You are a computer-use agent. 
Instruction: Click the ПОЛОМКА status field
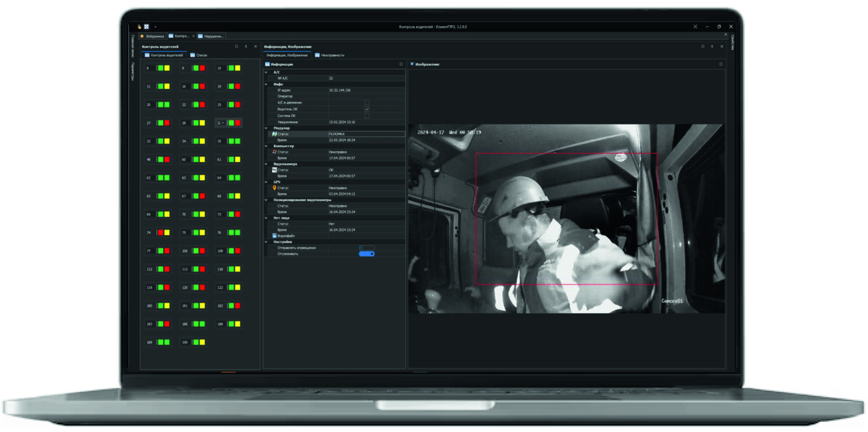point(366,134)
